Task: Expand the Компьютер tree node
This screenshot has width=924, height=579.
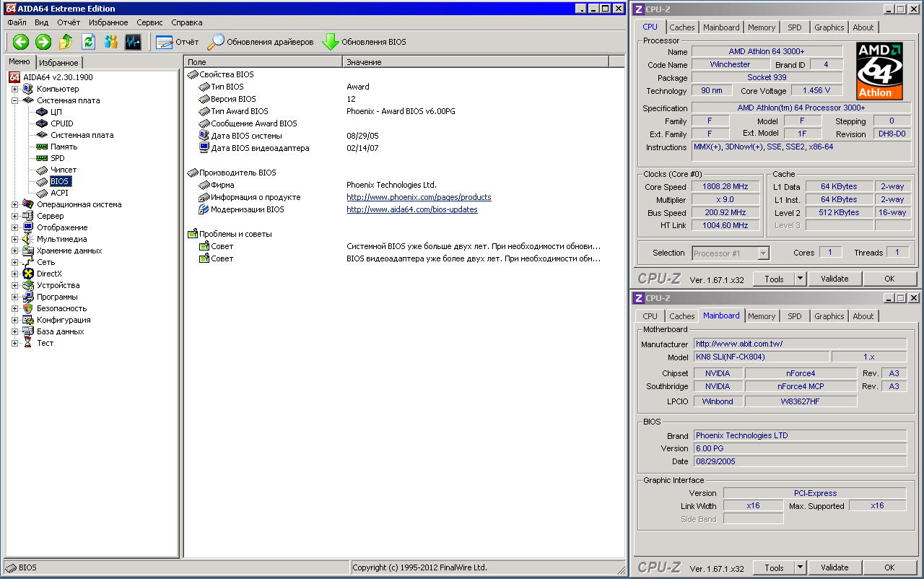Action: coord(14,89)
